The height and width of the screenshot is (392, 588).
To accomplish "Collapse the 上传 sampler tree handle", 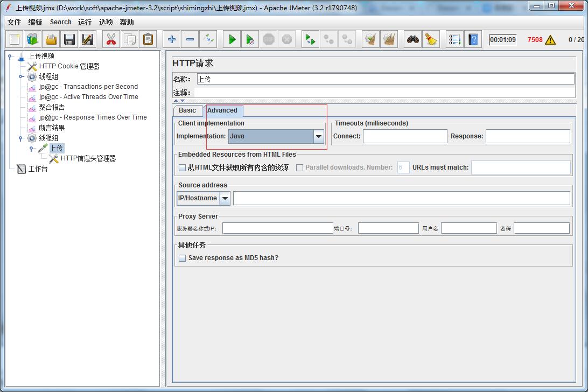I will 32,149.
